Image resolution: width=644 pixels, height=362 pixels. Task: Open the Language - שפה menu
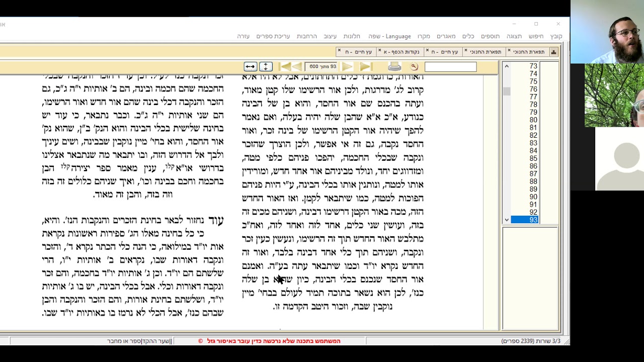point(389,36)
